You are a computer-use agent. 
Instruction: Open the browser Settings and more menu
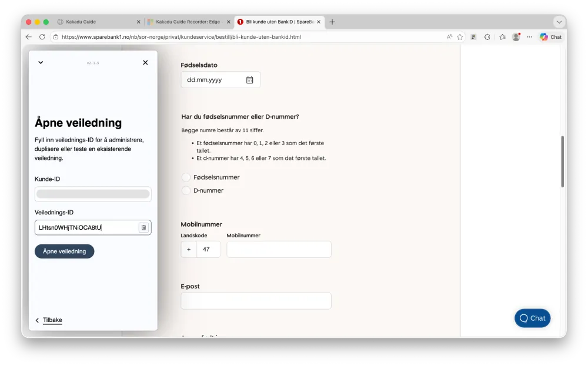pyautogui.click(x=529, y=36)
